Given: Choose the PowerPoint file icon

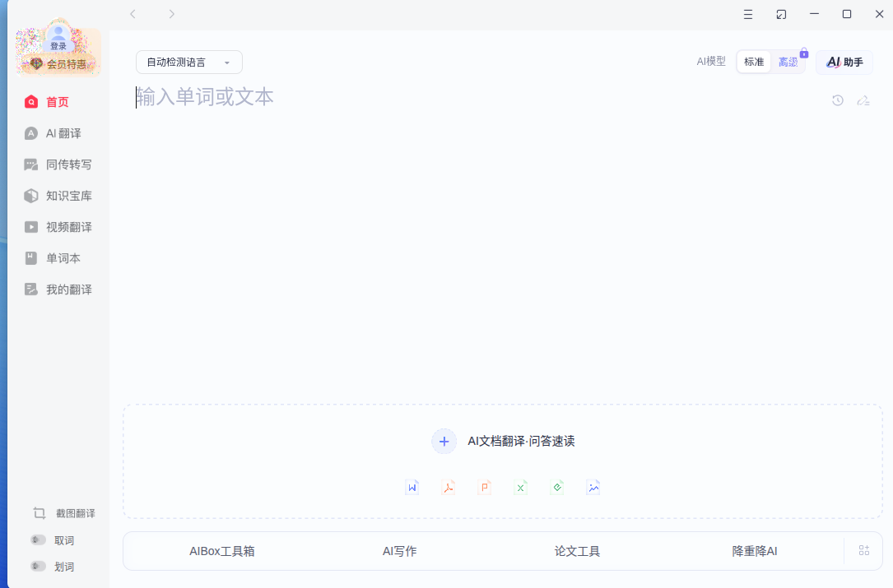Looking at the screenshot, I should (x=485, y=487).
